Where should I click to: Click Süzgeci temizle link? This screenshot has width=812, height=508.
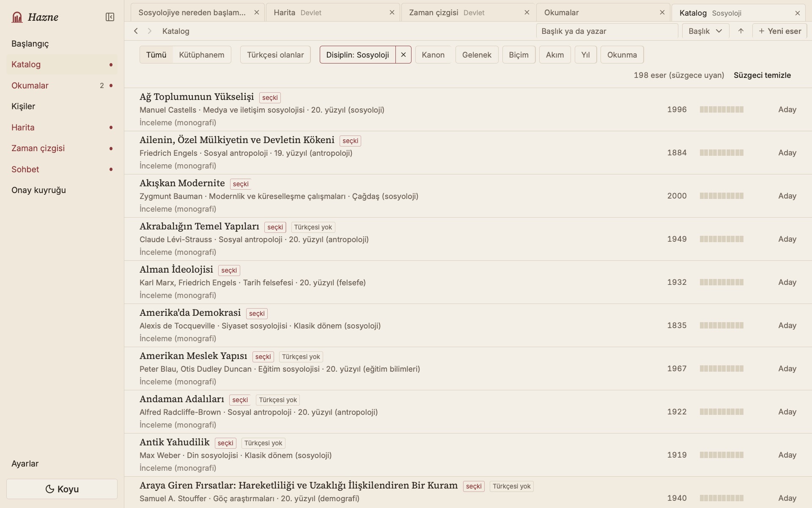762,75
